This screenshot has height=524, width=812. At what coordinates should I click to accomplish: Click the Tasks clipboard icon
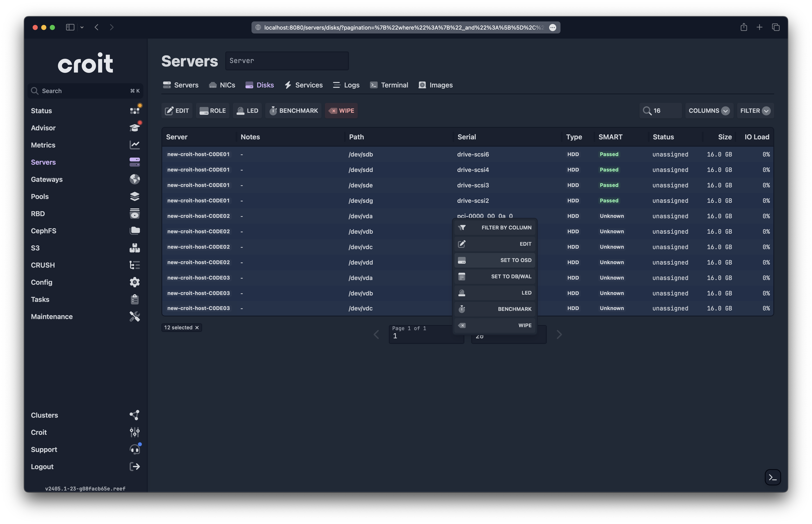click(135, 299)
